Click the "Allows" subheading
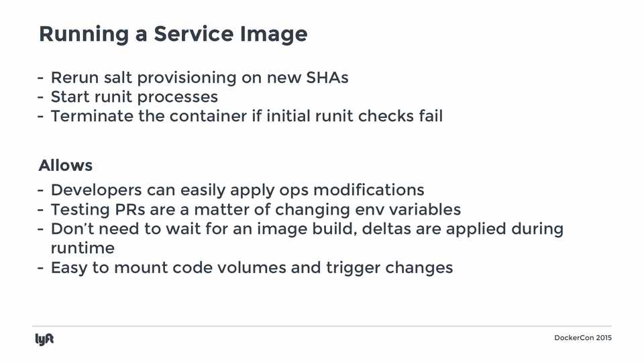Screen dimensions: 644x362 66,165
